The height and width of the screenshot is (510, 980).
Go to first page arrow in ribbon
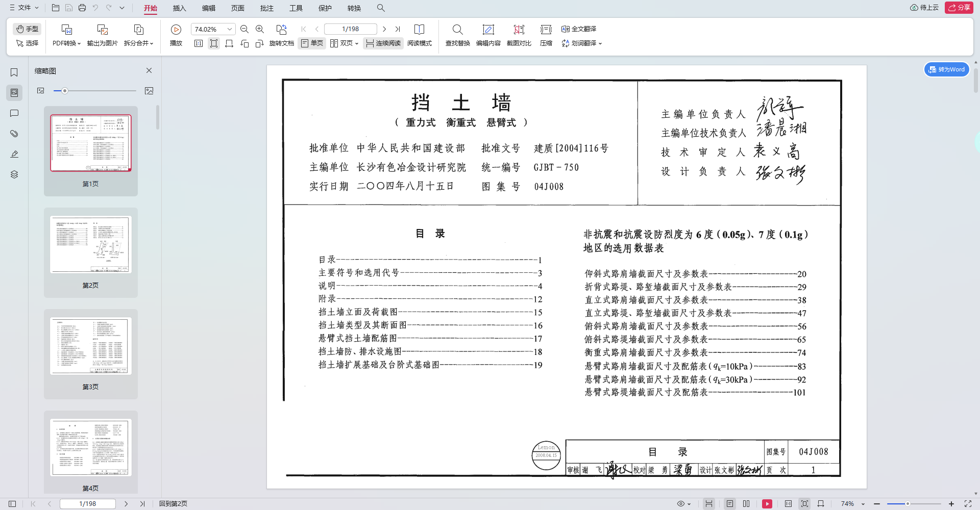point(304,29)
